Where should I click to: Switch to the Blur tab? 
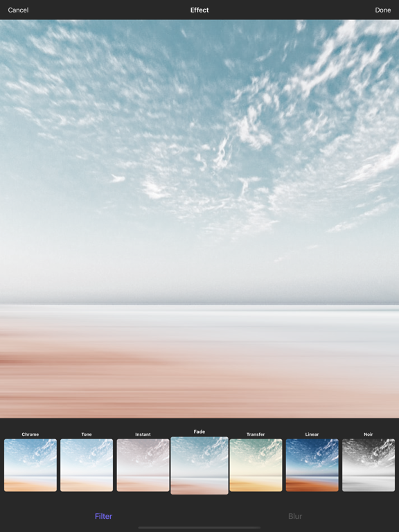pos(295,516)
